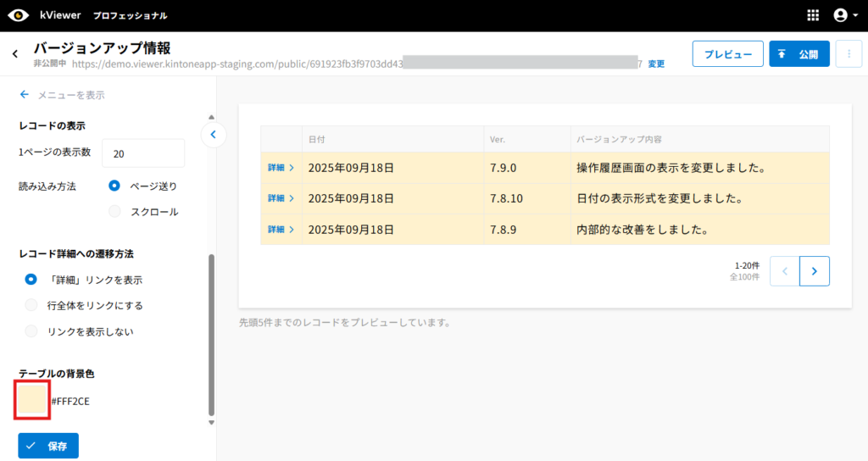This screenshot has width=868, height=461.
Task: Go to the next page of records
Action: pyautogui.click(x=814, y=271)
